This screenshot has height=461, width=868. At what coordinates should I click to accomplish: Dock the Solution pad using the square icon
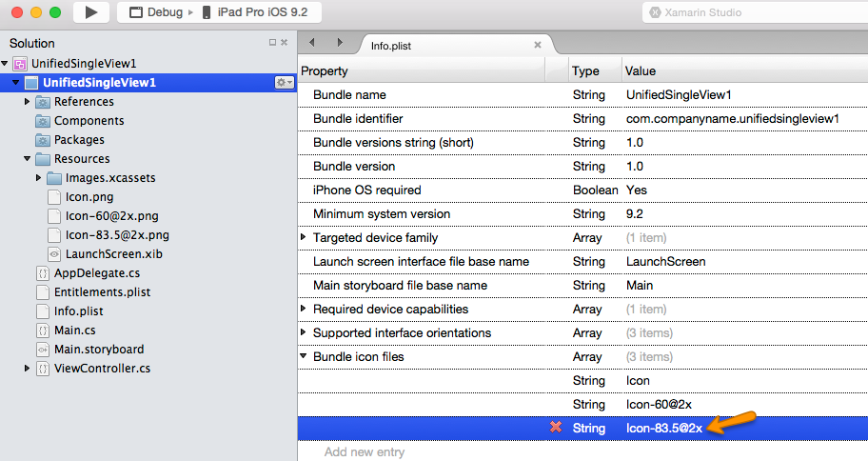tap(272, 43)
